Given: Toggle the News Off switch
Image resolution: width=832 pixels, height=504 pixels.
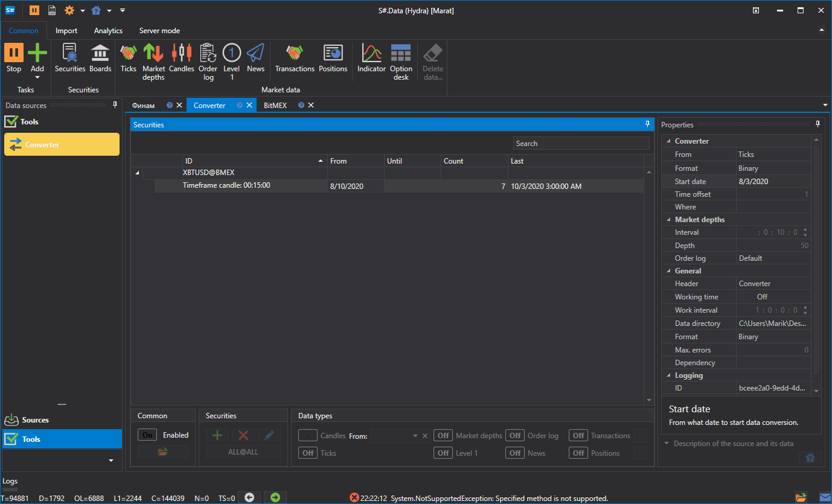Looking at the screenshot, I should click(x=515, y=453).
